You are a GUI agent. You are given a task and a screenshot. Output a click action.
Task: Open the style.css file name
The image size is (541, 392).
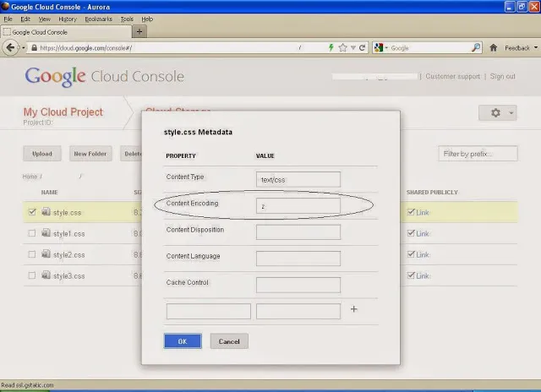[x=68, y=213]
